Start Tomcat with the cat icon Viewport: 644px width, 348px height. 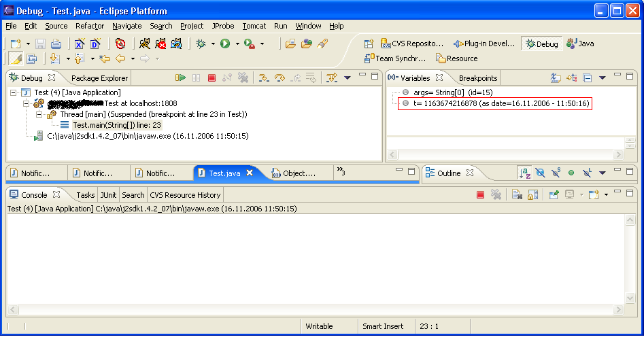pyautogui.click(x=145, y=43)
